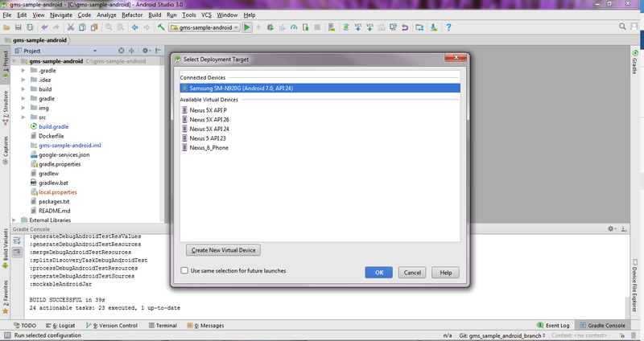Click Attach debugger to Android process icon
Viewport: 644px width, 341px height.
tap(305, 27)
